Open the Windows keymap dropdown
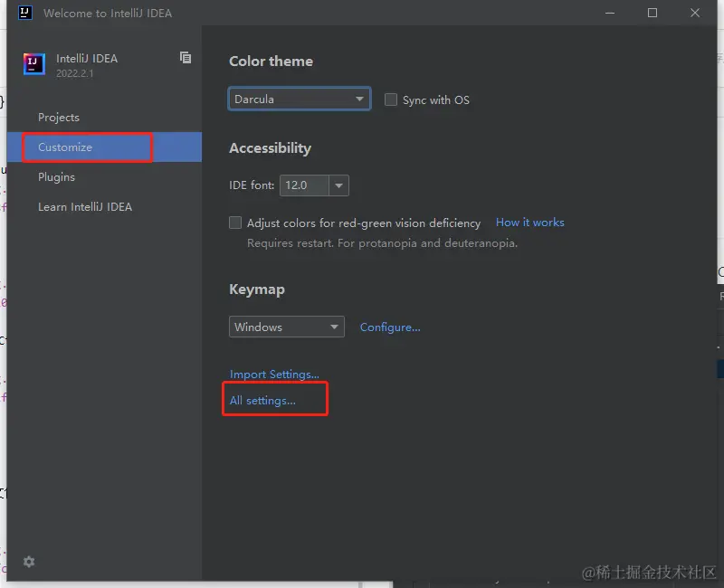The image size is (724, 588). (287, 327)
